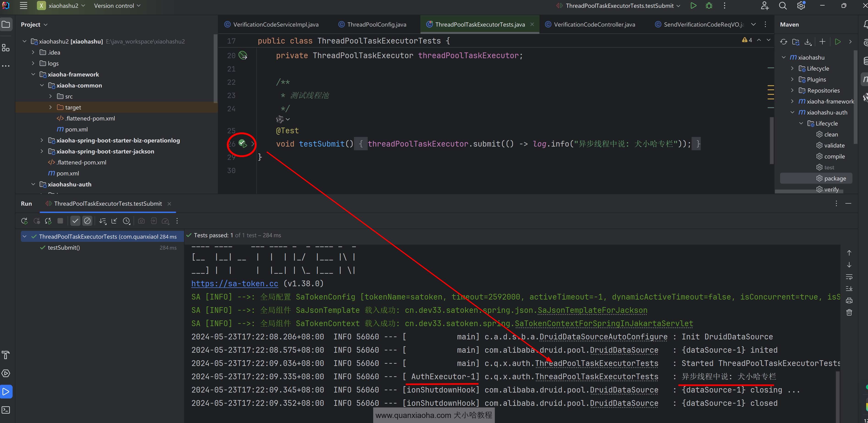The width and height of the screenshot is (868, 423).
Task: Click the Clear All trash icon in console
Action: coord(849,313)
